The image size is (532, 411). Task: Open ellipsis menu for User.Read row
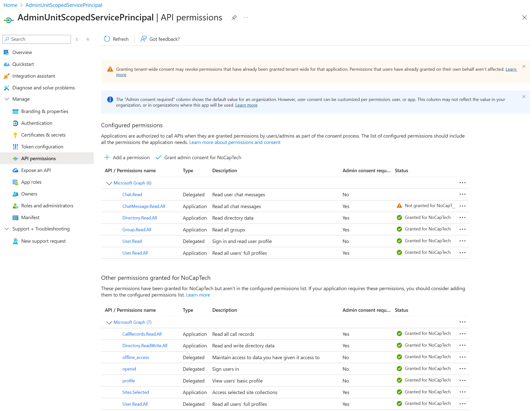click(x=463, y=241)
